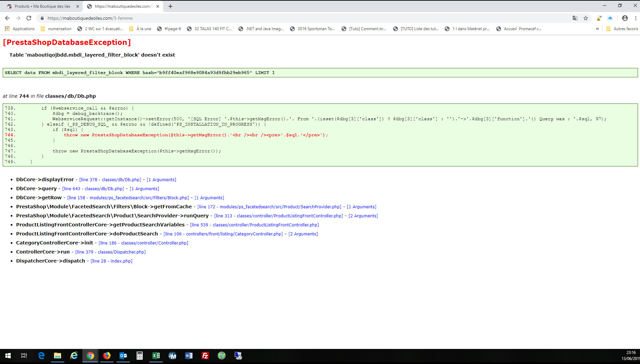Open Excel from the taskbar
The width and height of the screenshot is (640, 364).
156,356
